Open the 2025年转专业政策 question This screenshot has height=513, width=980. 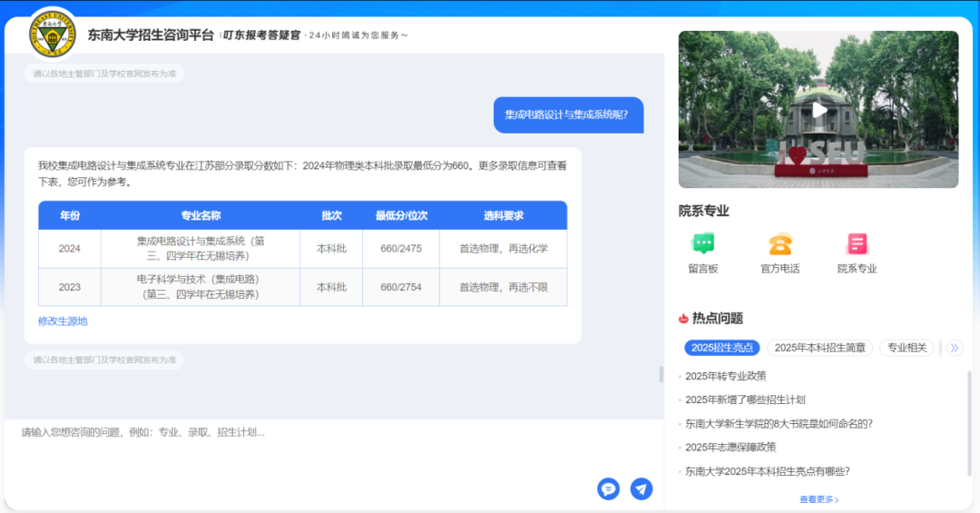725,376
